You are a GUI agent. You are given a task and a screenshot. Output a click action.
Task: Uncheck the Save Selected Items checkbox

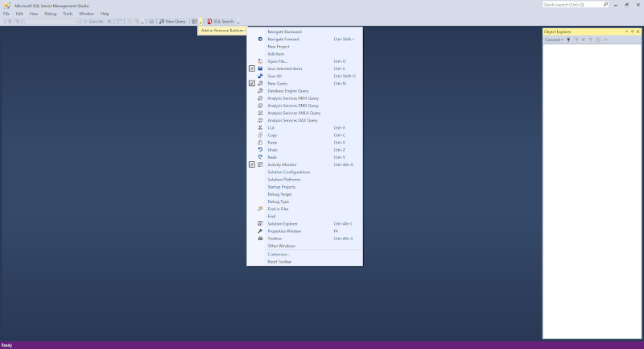(252, 69)
